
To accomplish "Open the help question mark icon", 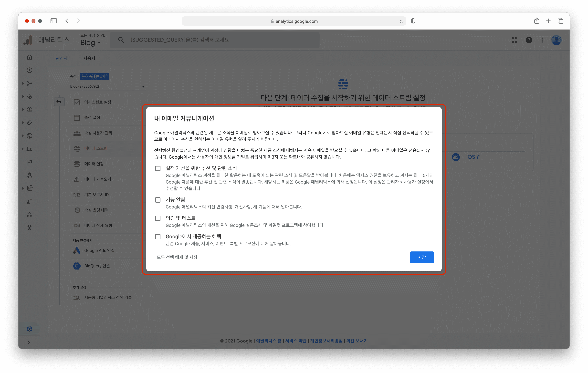I will coord(529,40).
